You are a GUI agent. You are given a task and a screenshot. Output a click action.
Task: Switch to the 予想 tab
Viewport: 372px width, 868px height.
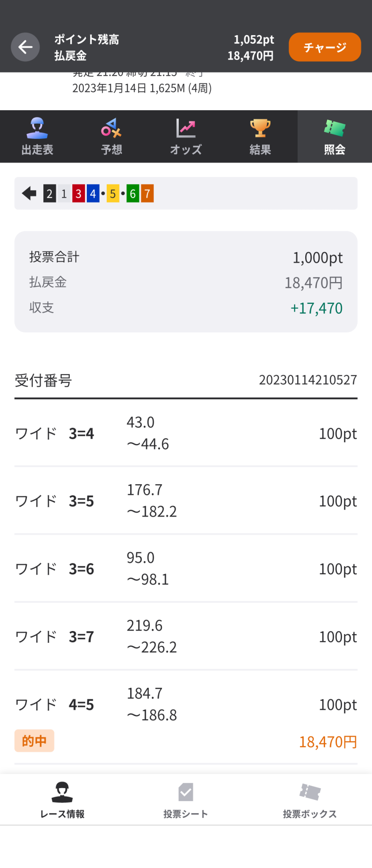(x=112, y=137)
